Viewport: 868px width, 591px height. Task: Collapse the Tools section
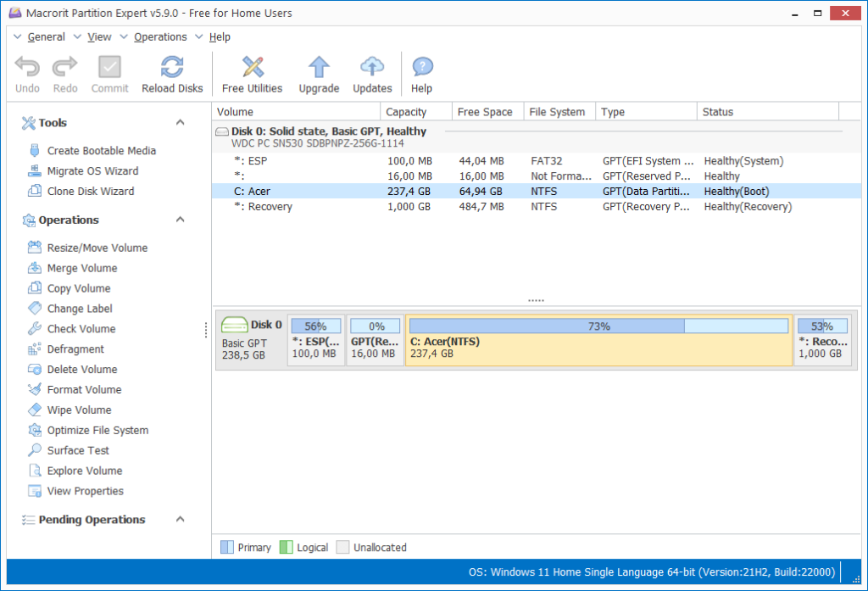pyautogui.click(x=178, y=122)
